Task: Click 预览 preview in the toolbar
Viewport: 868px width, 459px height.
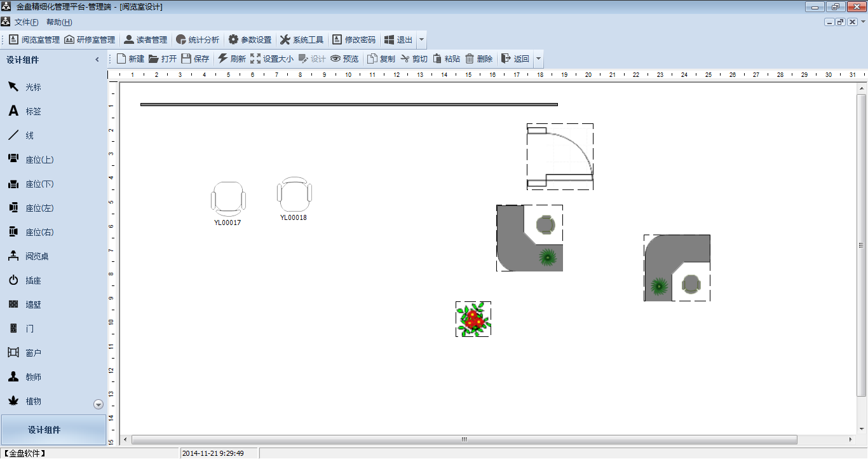Action: 344,59
